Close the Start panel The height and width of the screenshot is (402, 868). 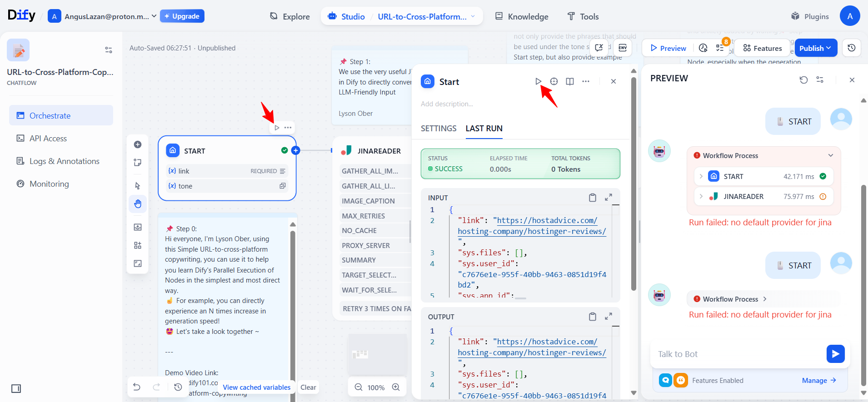[x=614, y=81]
